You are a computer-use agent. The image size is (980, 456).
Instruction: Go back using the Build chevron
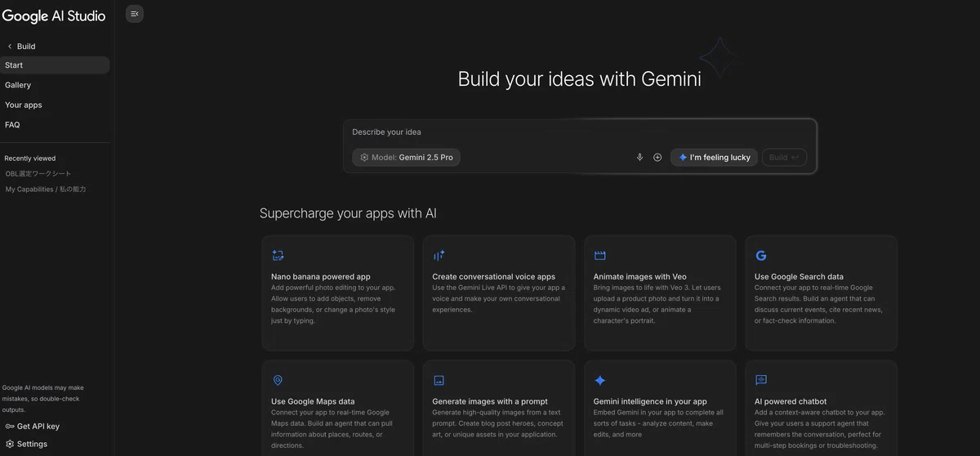[10, 47]
